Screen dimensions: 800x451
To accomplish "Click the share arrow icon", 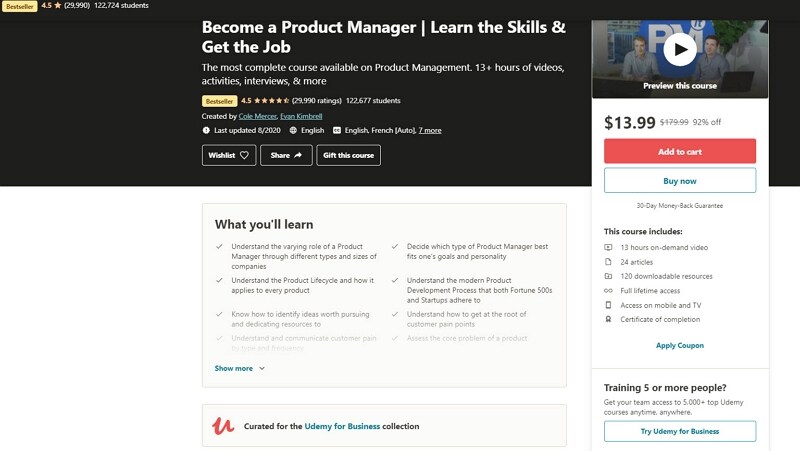I will [298, 155].
